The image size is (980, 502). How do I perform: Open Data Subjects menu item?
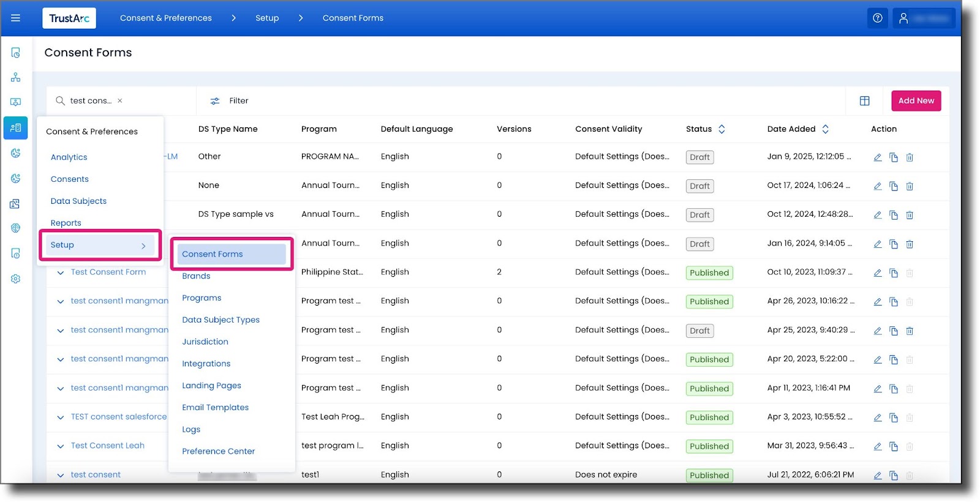(x=78, y=201)
